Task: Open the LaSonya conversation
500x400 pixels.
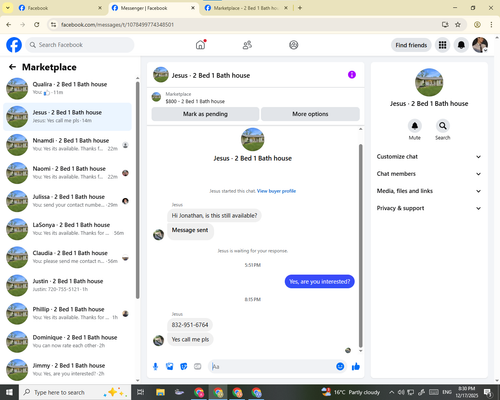Action: click(x=67, y=229)
